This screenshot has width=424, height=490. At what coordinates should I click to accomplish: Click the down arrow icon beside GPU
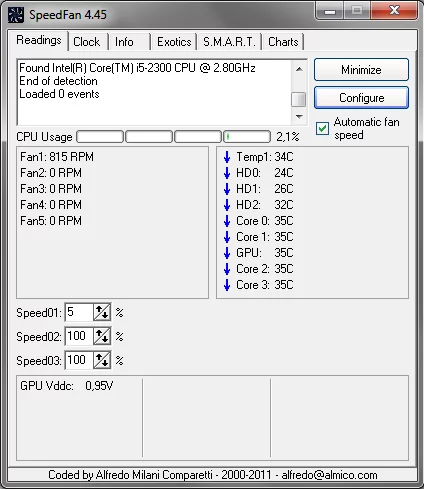point(227,253)
